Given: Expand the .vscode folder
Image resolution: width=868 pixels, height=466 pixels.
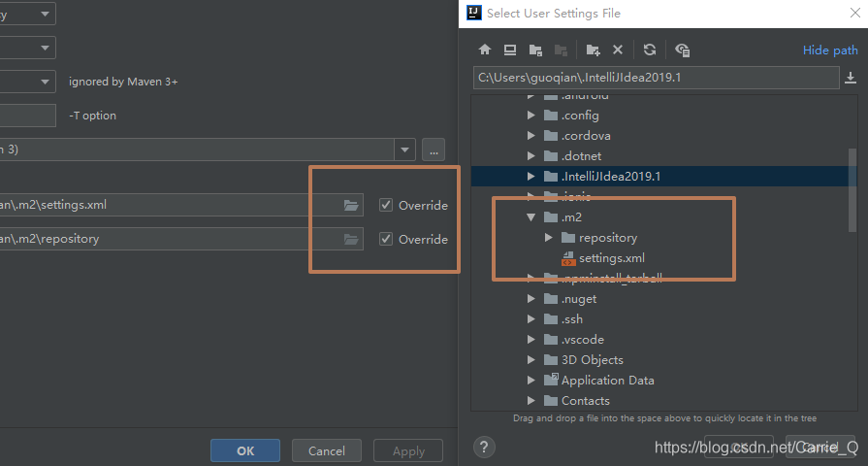Looking at the screenshot, I should 530,340.
